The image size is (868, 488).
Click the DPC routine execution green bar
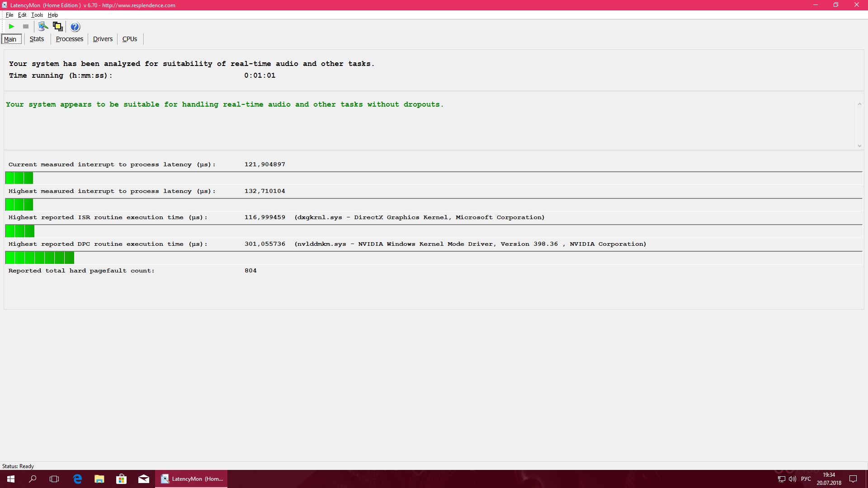coord(40,258)
